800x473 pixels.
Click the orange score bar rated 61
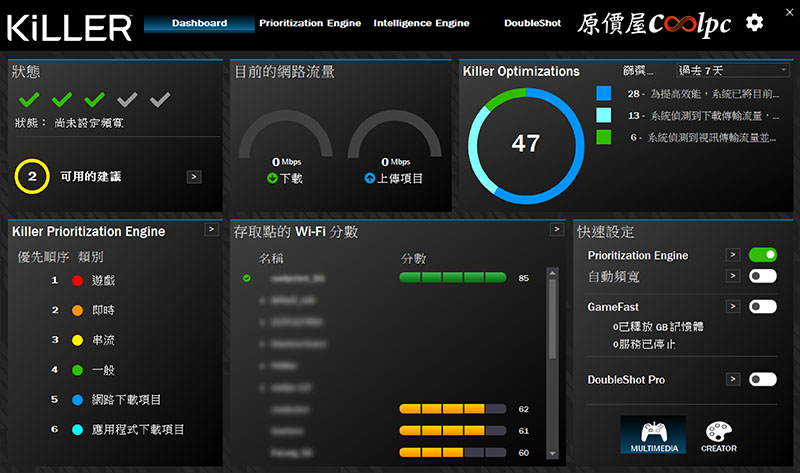[x=453, y=431]
